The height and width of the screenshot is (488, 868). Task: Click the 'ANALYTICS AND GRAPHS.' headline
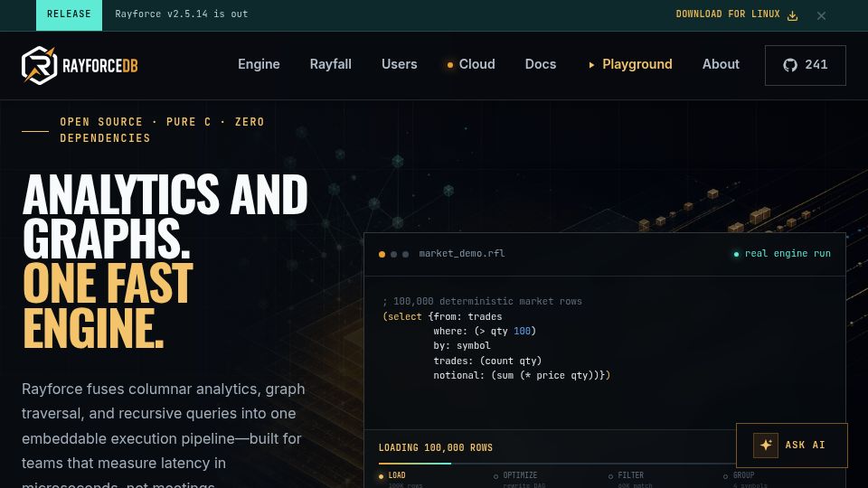165,215
